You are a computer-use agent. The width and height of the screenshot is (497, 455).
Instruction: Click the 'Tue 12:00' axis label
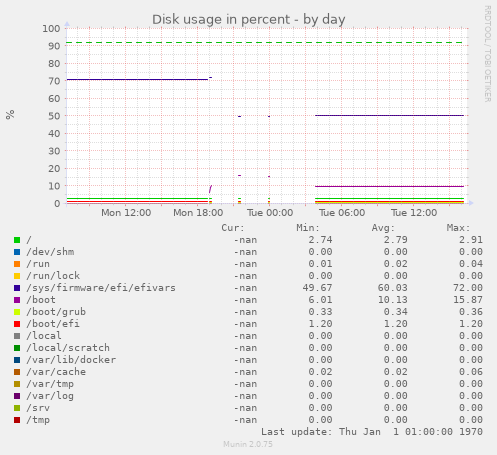[x=414, y=213]
